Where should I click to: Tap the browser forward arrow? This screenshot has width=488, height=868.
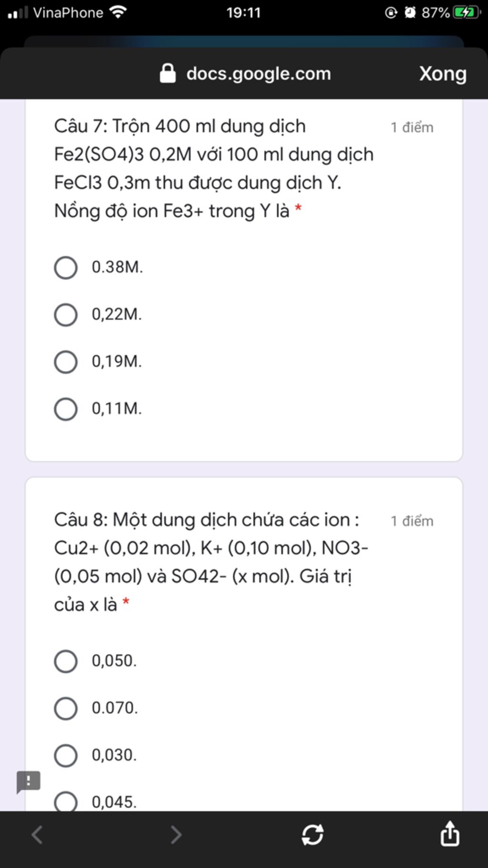176,835
